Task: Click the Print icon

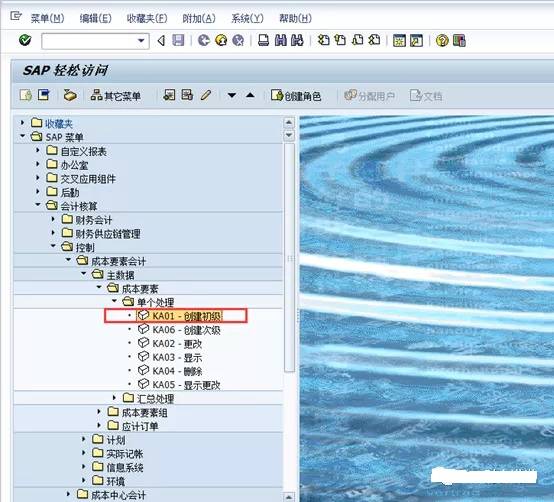Action: pyautogui.click(x=263, y=41)
